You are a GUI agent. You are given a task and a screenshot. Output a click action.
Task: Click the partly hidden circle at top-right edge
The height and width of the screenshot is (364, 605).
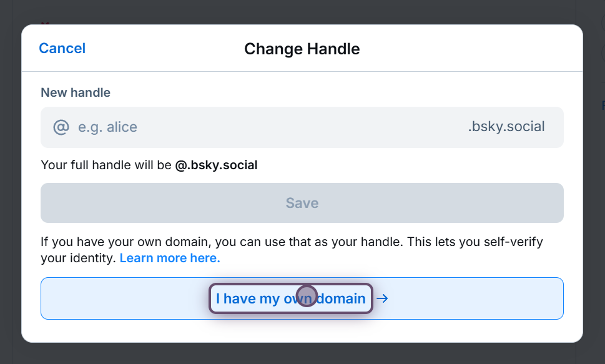[603, 23]
